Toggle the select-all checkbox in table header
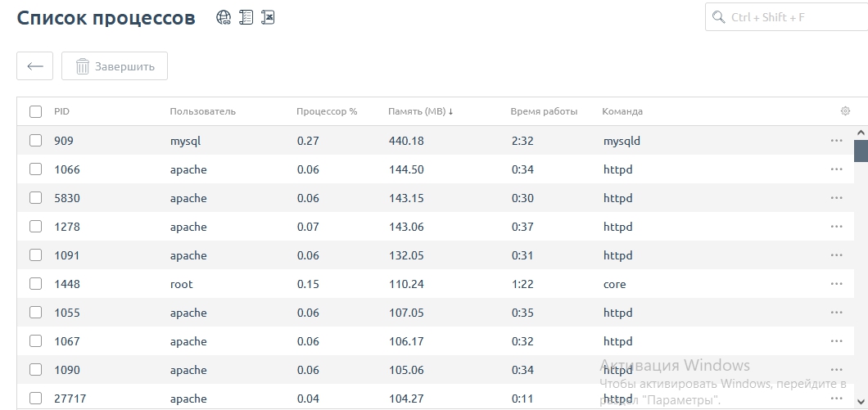The image size is (868, 410). tap(35, 111)
